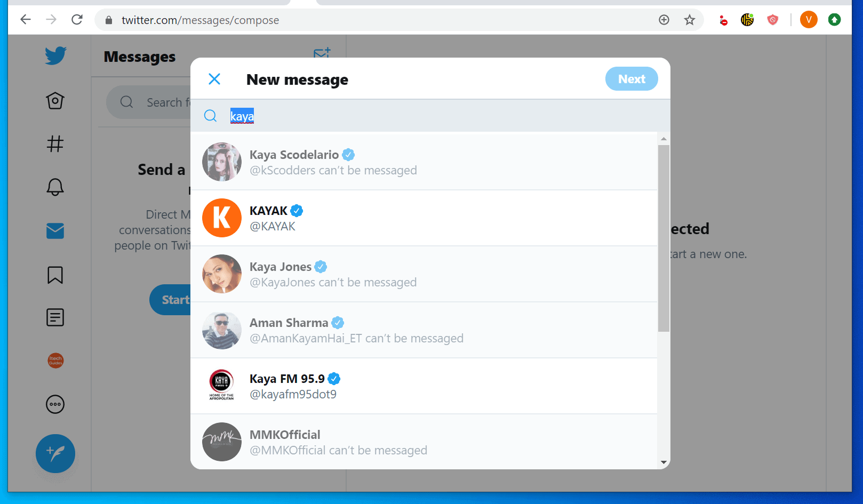Click the Next button
This screenshot has width=863, height=504.
(x=632, y=79)
